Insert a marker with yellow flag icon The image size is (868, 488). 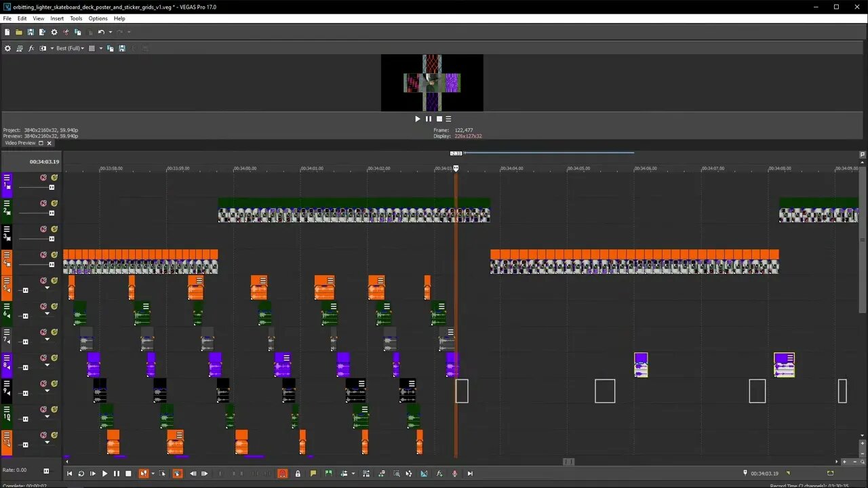coord(313,474)
